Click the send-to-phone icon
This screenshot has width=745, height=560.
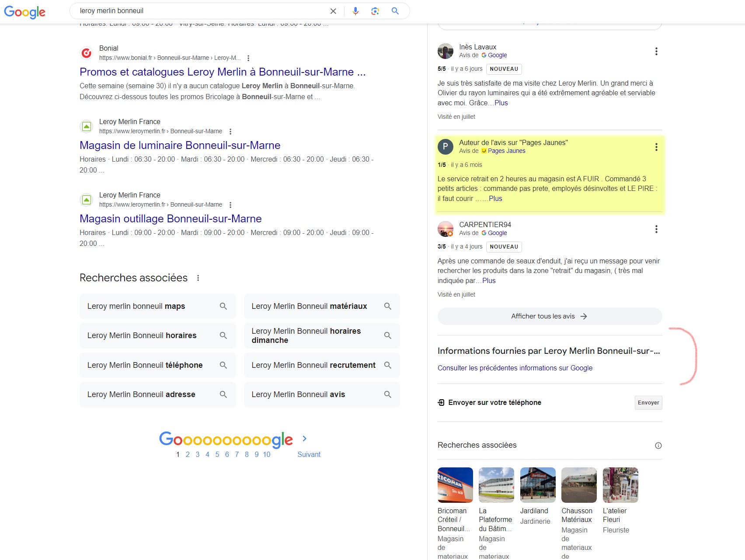(441, 403)
